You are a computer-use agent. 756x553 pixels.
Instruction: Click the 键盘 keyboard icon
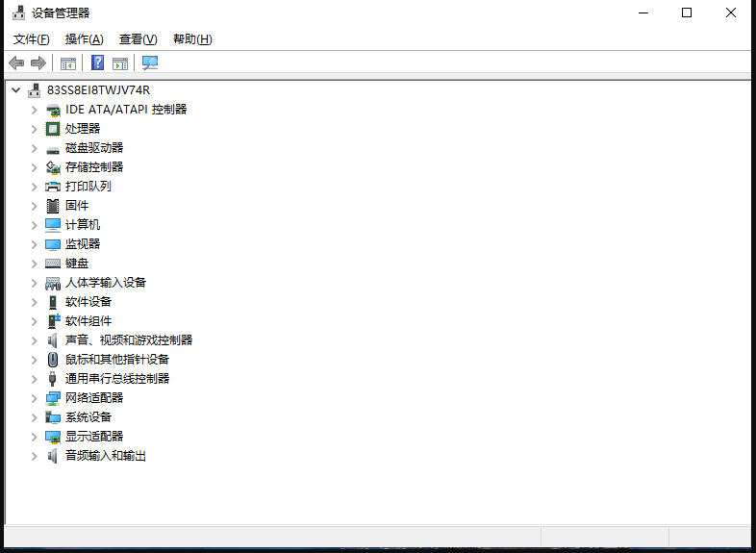[53, 264]
